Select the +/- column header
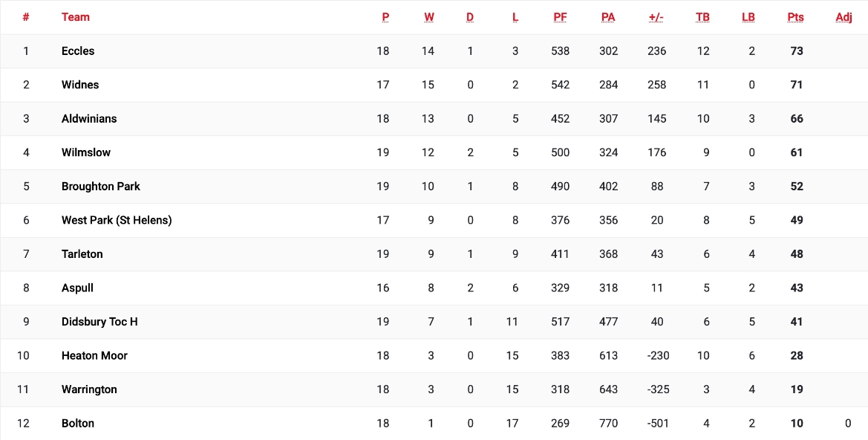 click(x=656, y=17)
